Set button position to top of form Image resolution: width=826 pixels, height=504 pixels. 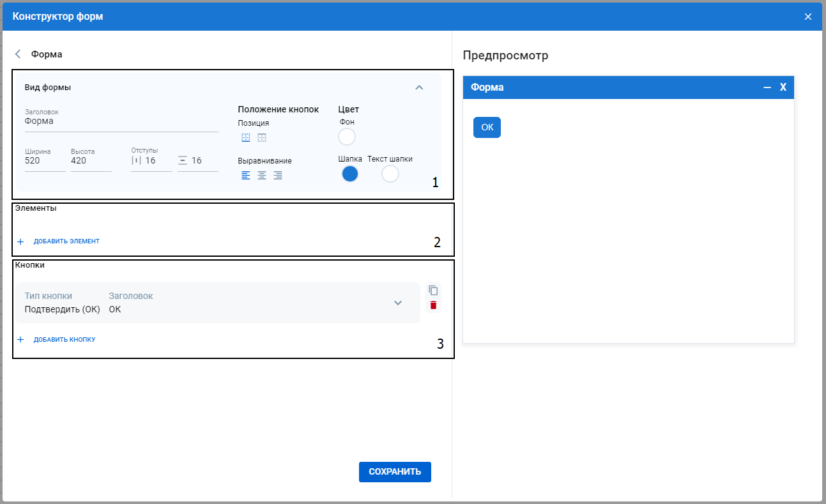pyautogui.click(x=262, y=137)
